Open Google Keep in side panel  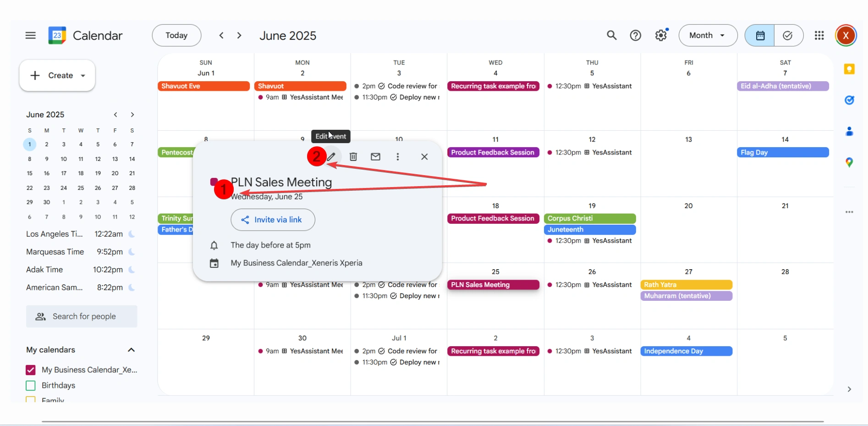[849, 69]
